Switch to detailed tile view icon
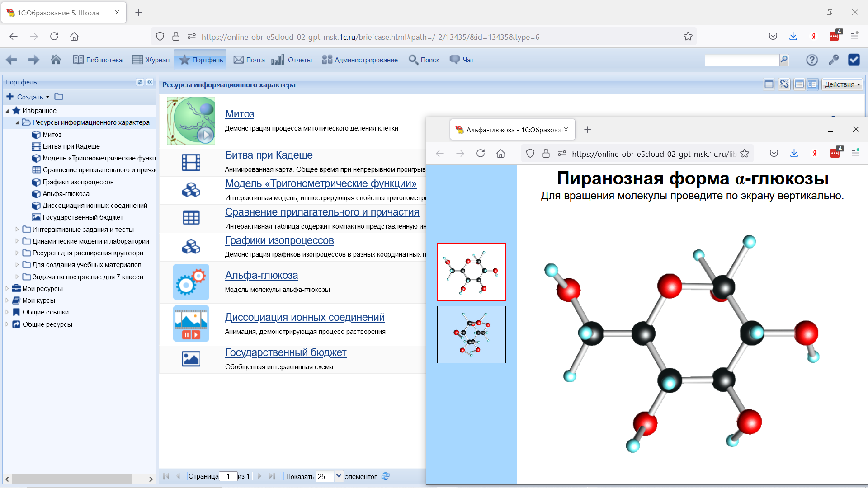Screen dimensions: 868x488 click(x=812, y=84)
